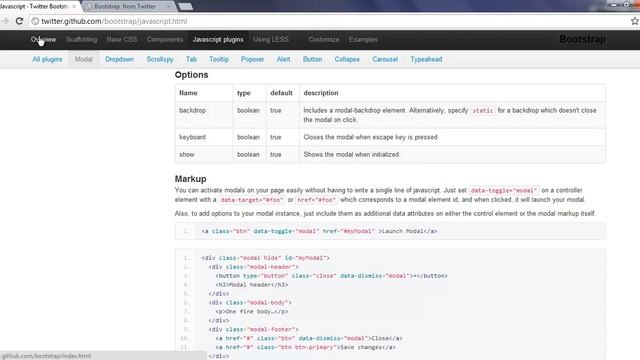Image resolution: width=640 pixels, height=360 pixels.
Task: Click the 'default' column header
Action: tap(281, 93)
